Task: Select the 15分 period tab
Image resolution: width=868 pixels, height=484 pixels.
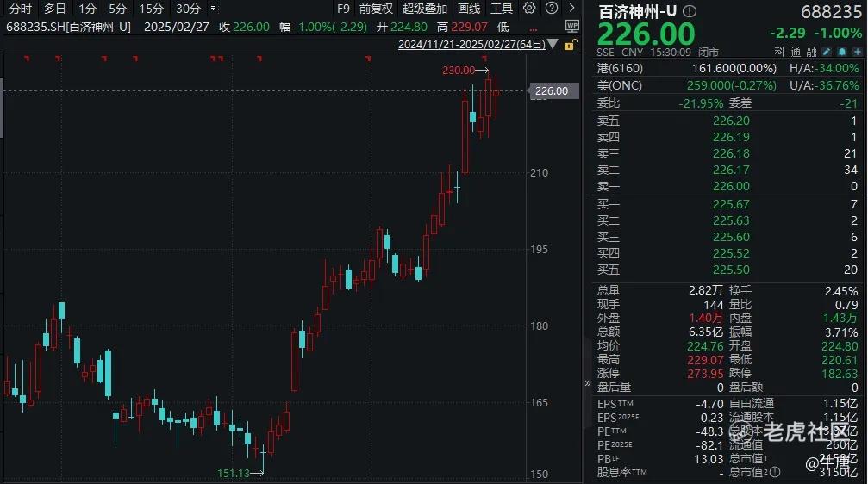Action: (x=151, y=9)
